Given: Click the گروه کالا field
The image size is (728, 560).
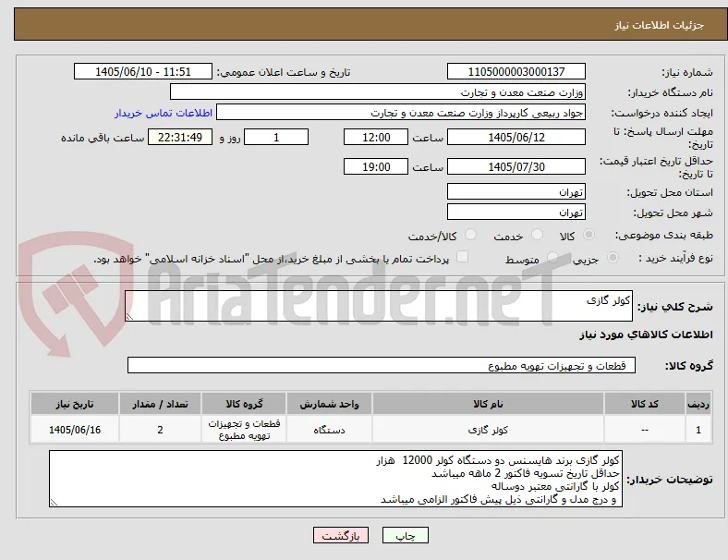Looking at the screenshot, I should (x=382, y=365).
